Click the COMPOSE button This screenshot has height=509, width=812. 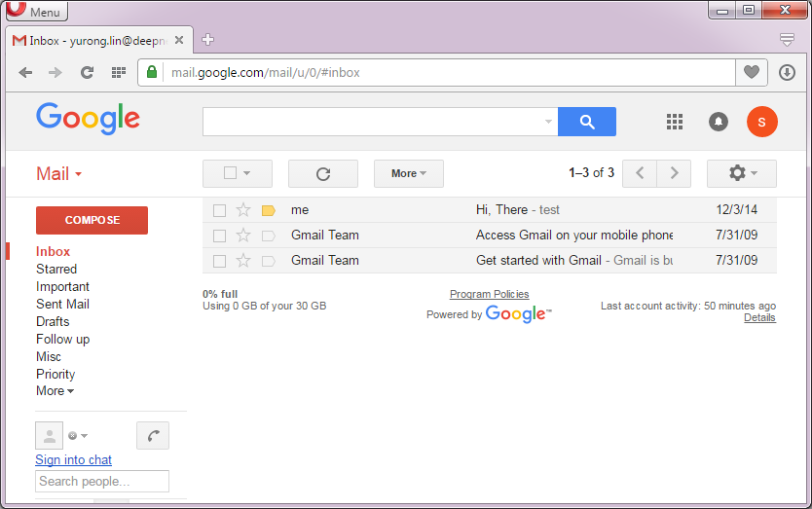coord(92,220)
